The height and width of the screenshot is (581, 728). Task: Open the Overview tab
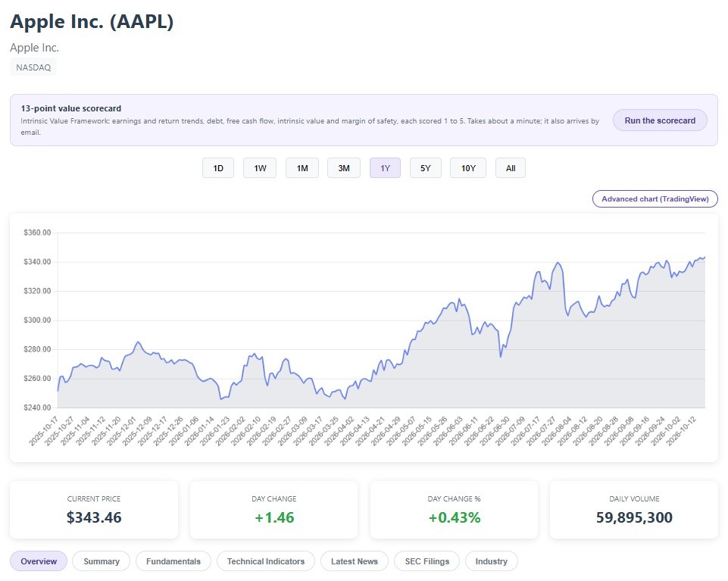tap(39, 561)
